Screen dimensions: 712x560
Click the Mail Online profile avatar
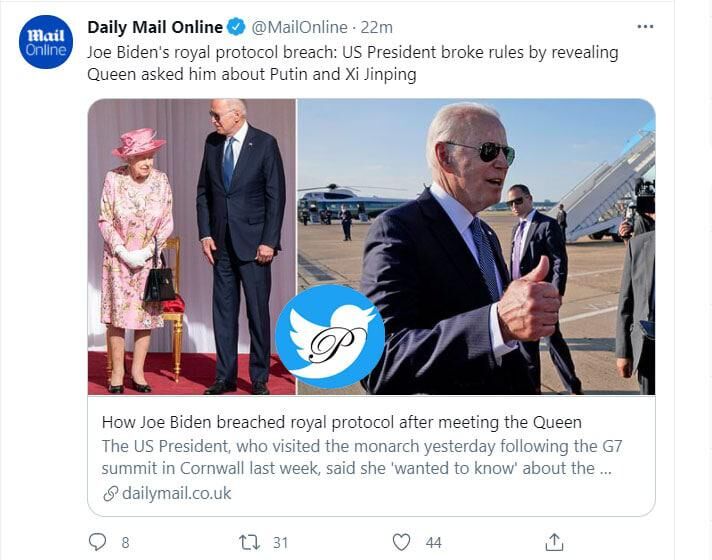tap(46, 42)
